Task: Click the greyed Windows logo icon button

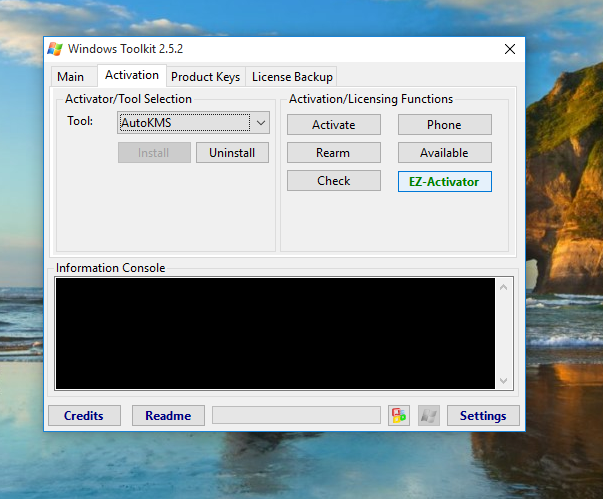Action: point(429,415)
